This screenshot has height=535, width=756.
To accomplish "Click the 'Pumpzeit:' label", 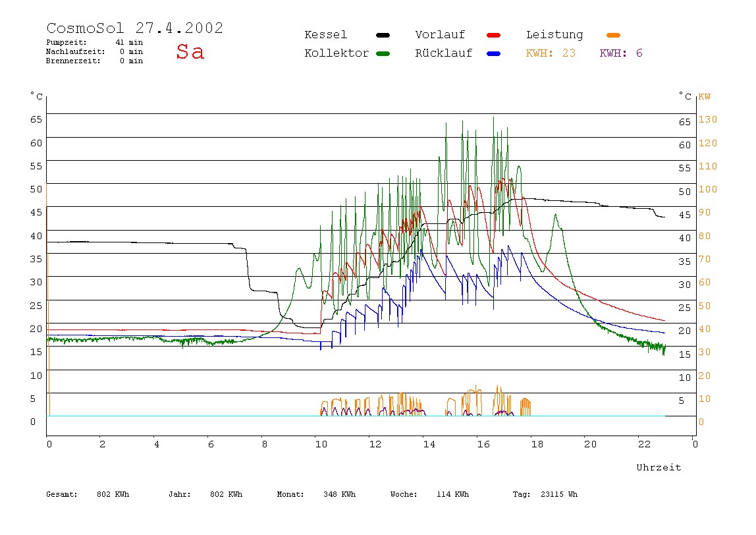I will pyautogui.click(x=67, y=42).
